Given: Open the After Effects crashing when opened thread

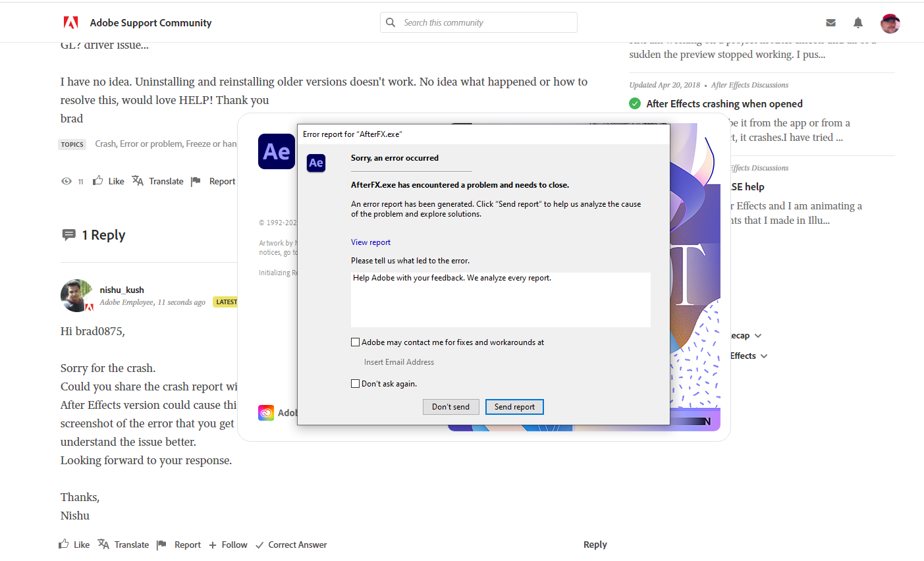Looking at the screenshot, I should [724, 103].
